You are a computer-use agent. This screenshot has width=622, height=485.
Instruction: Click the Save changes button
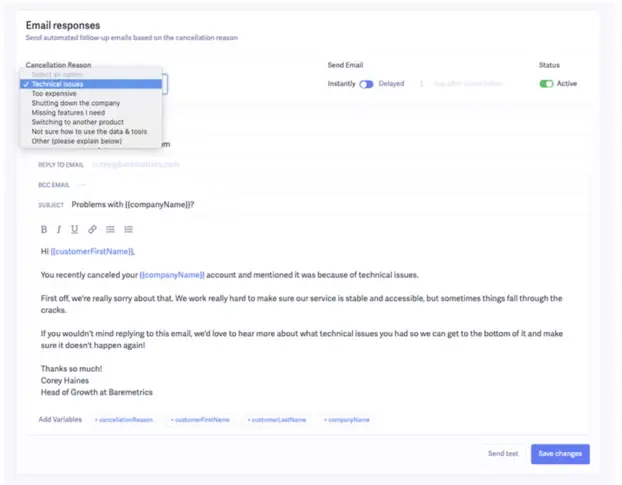click(x=560, y=454)
